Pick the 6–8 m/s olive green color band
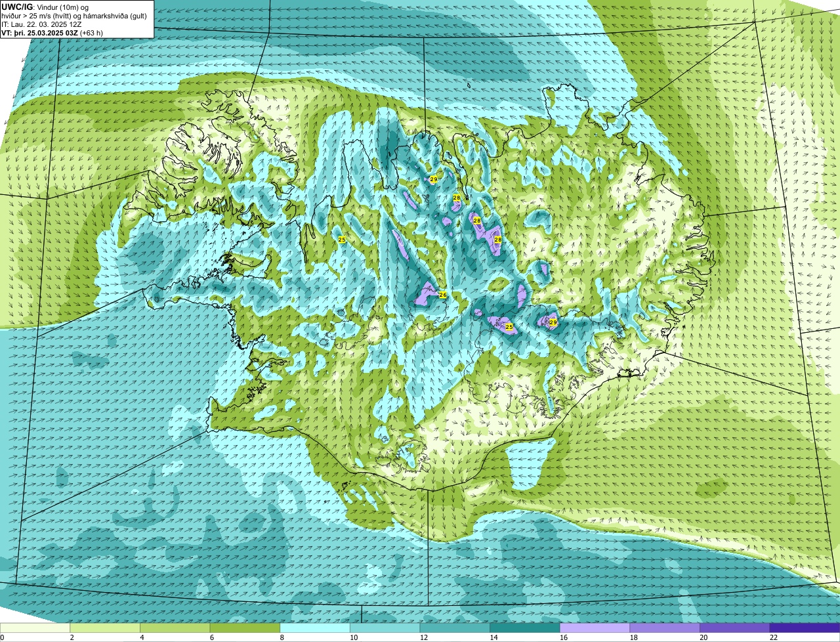The width and height of the screenshot is (840, 642). (x=245, y=628)
